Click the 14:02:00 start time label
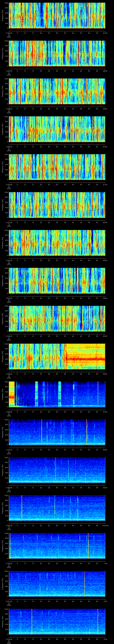 coord(9,639)
